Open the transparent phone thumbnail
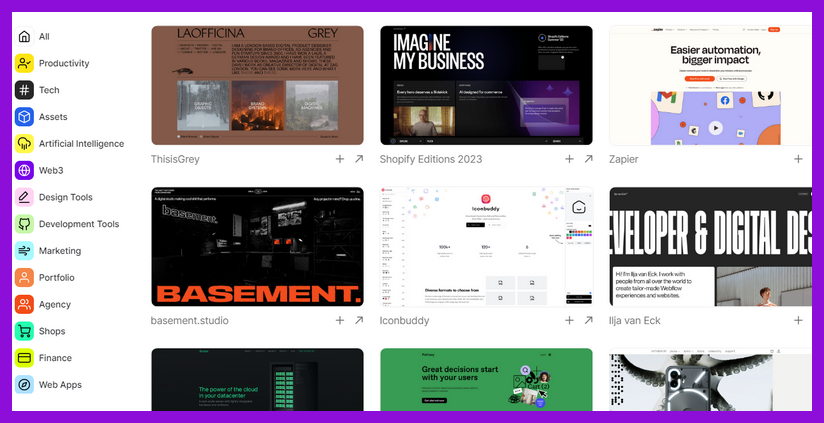This screenshot has width=824, height=423. pos(710,379)
